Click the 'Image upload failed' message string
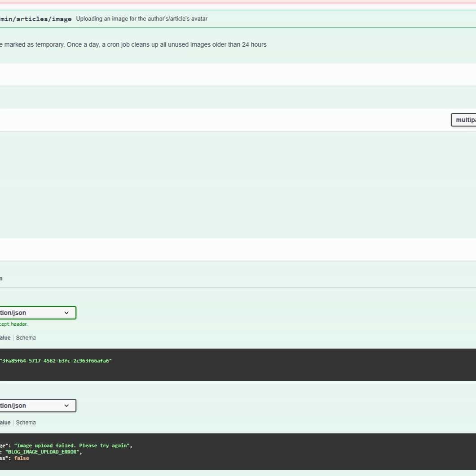Image resolution: width=476 pixels, height=476 pixels. pyautogui.click(x=73, y=445)
